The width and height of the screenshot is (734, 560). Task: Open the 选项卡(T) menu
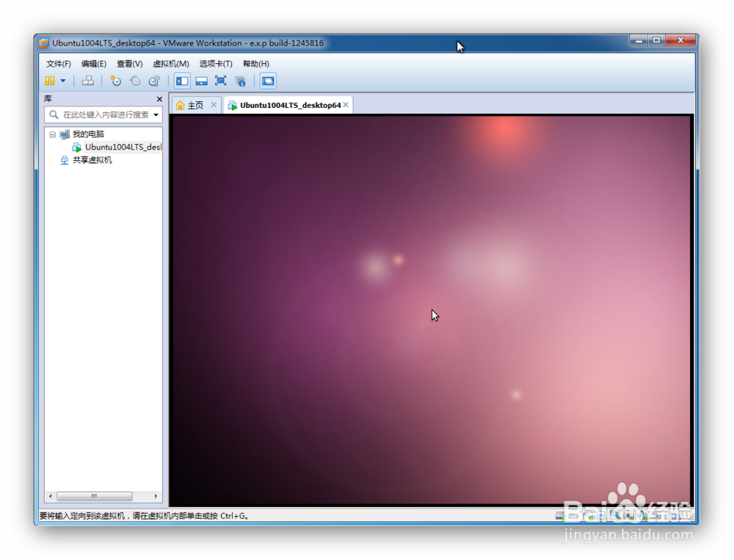pos(216,64)
